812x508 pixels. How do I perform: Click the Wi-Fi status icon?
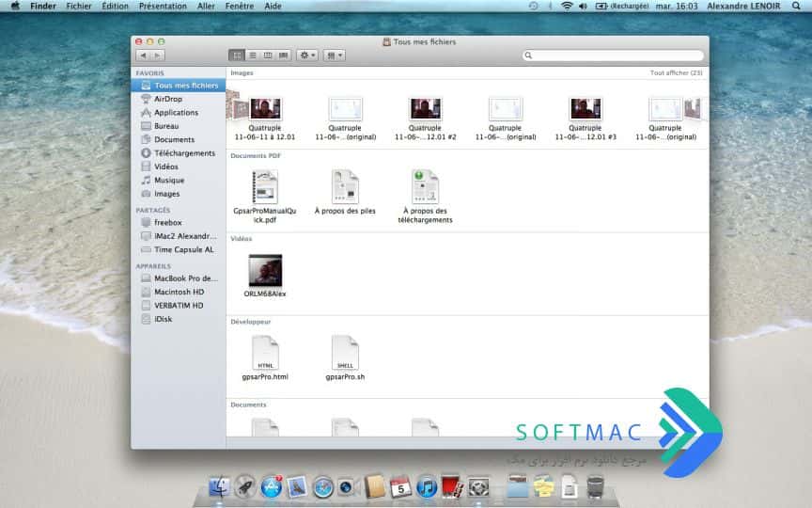[567, 7]
